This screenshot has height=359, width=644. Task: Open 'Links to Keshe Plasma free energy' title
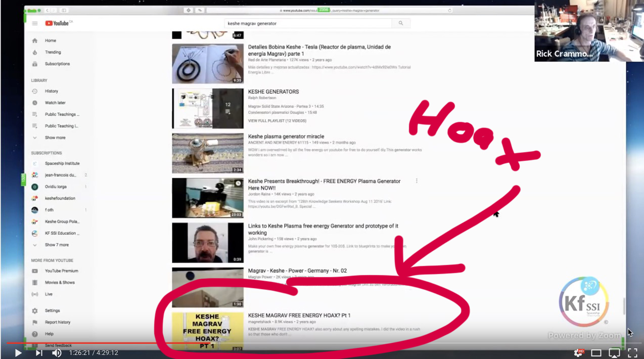point(323,229)
